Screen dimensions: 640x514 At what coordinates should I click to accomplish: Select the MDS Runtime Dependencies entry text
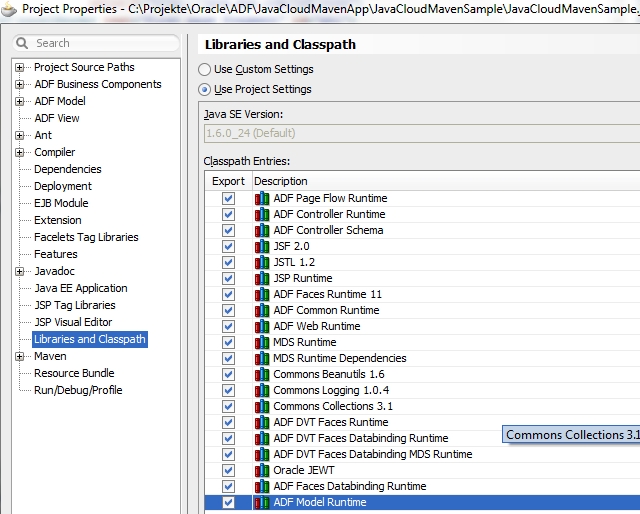[x=340, y=358]
